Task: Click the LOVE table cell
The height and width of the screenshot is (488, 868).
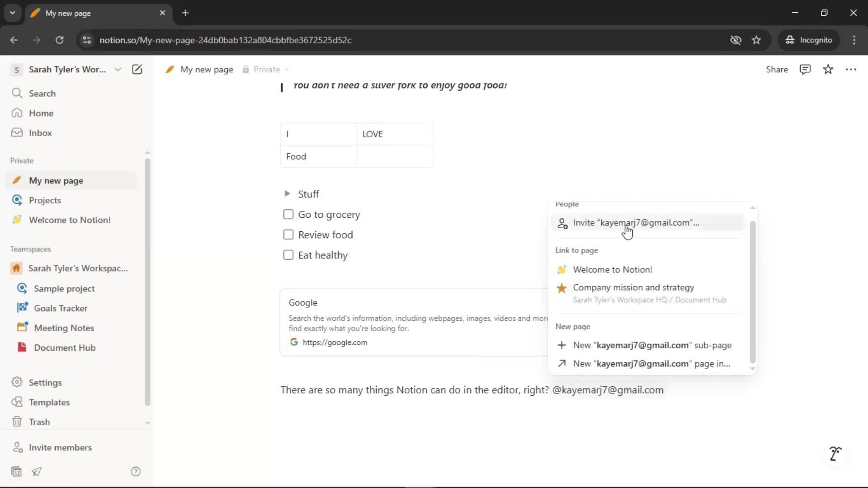Action: tap(395, 134)
